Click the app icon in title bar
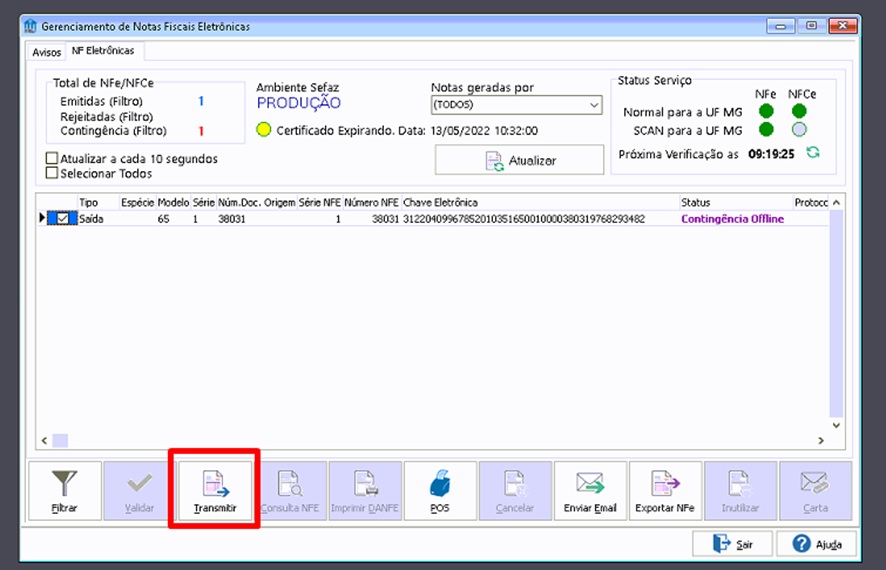Viewport: 886px width, 570px height. pyautogui.click(x=31, y=26)
